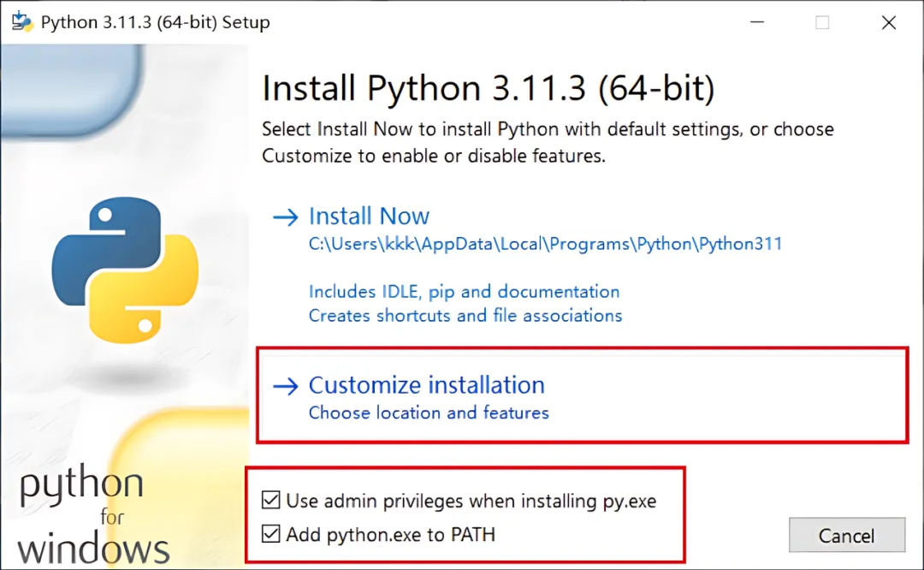Click the Install Now option
The height and width of the screenshot is (570, 924).
coord(369,217)
